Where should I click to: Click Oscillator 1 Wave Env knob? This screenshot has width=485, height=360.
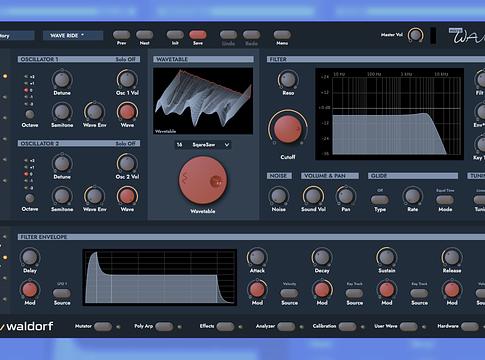[x=95, y=112]
